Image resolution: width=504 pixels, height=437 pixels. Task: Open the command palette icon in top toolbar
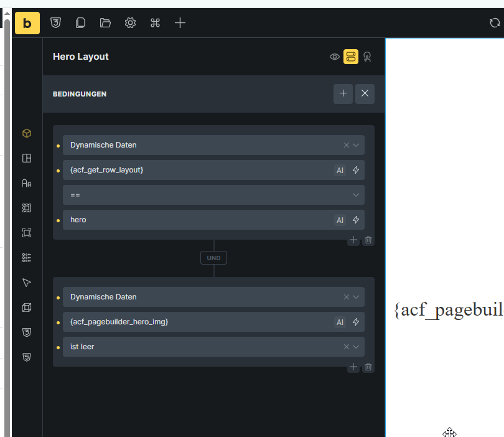155,23
